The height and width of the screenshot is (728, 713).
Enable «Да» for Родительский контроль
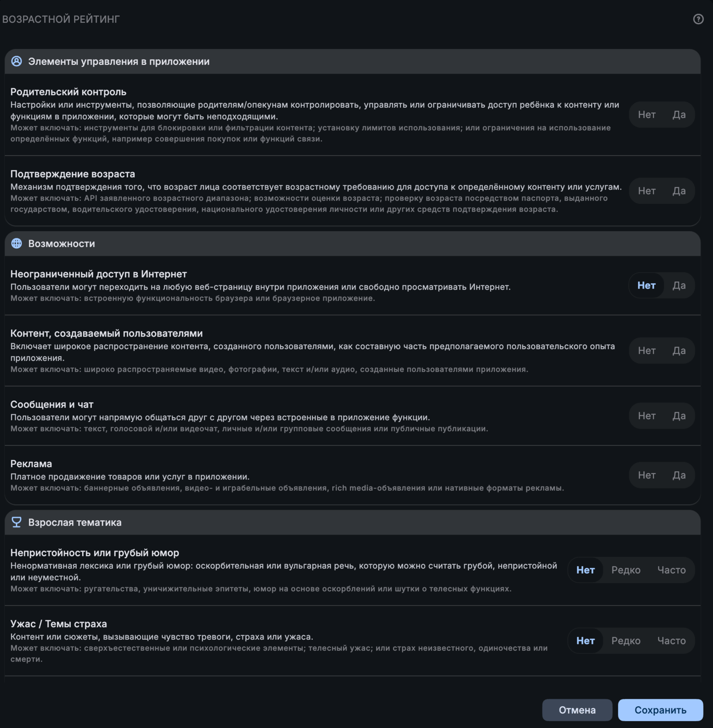(679, 114)
